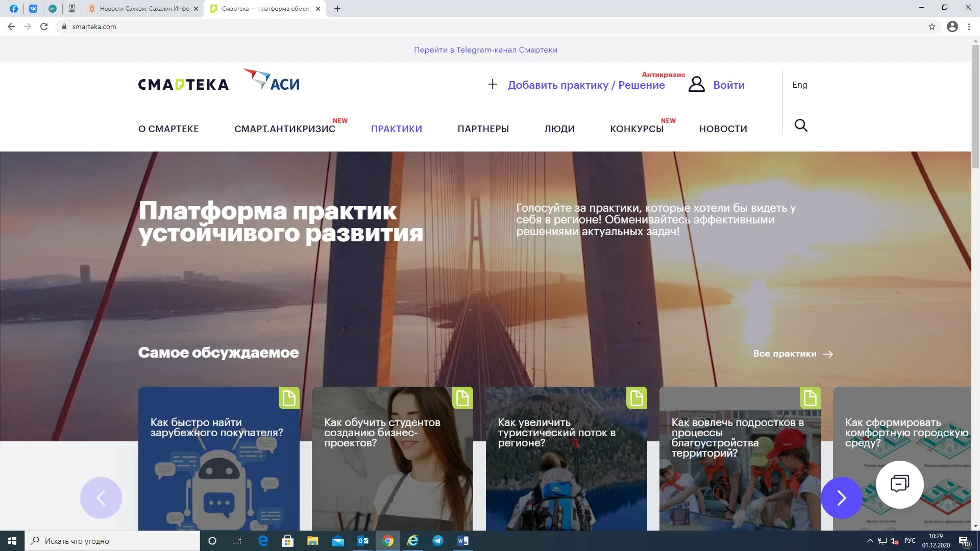Click the page vertical scrollbar
The width and height of the screenshot is (980, 551).
click(975, 107)
